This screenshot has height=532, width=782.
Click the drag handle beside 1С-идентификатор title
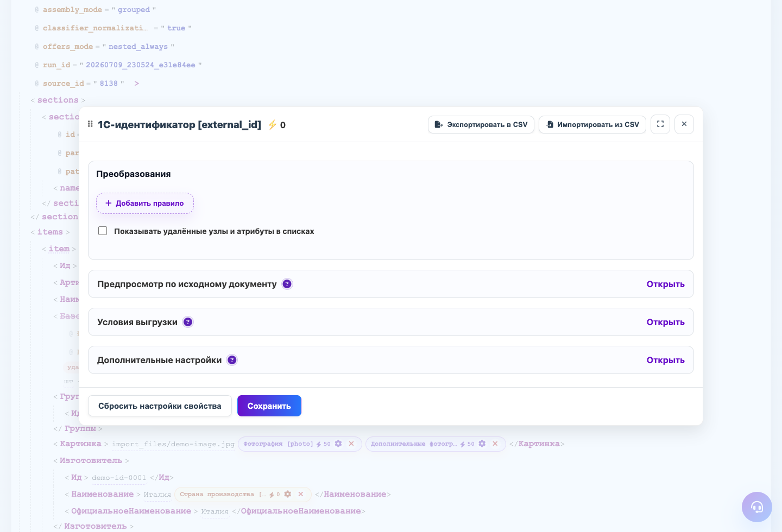(90, 124)
